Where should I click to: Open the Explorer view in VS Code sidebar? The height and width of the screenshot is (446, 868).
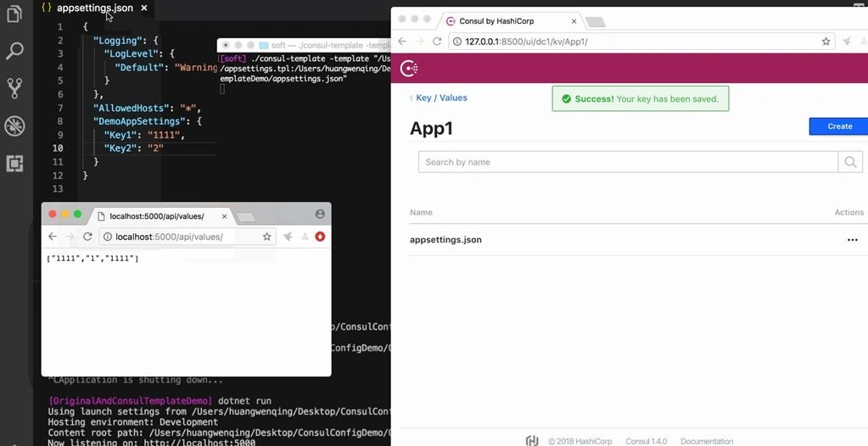pyautogui.click(x=14, y=14)
